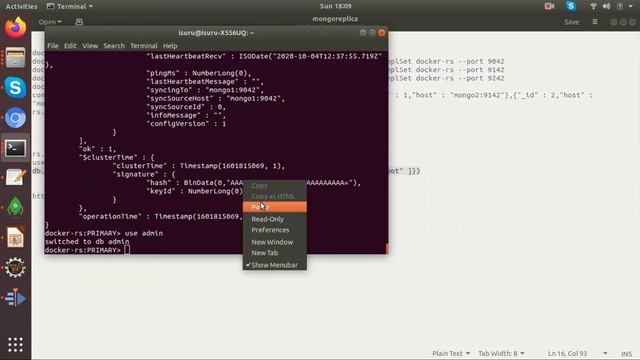The height and width of the screenshot is (360, 640).
Task: Open the Terminal app menu in top bar
Action: [70, 6]
